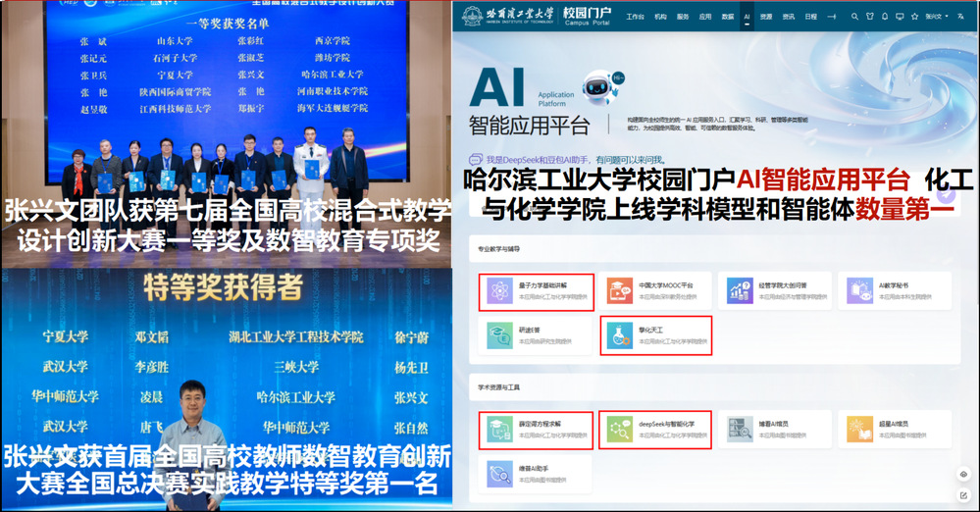Open the 经管学院大创问答 app card
The width and height of the screenshot is (980, 512).
coord(775,290)
